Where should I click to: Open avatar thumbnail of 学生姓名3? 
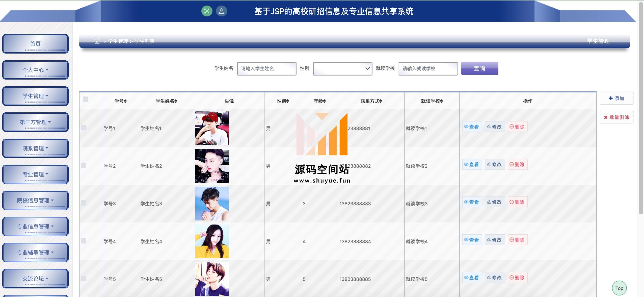tap(212, 204)
